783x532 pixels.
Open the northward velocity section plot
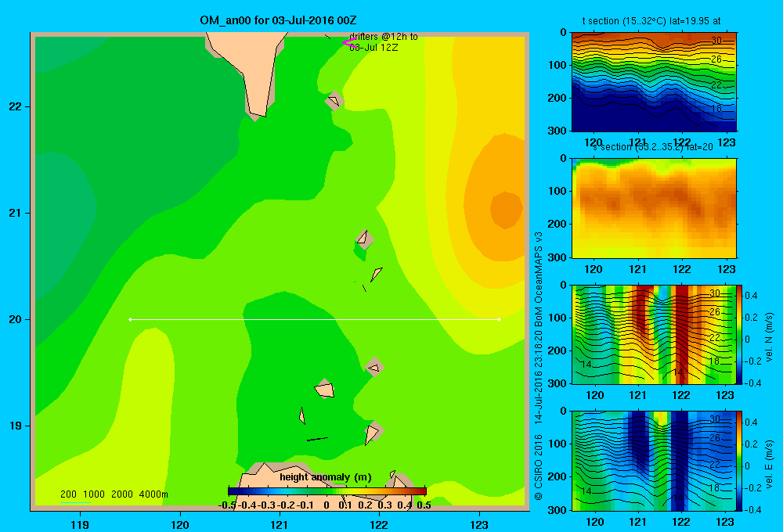[x=654, y=334]
